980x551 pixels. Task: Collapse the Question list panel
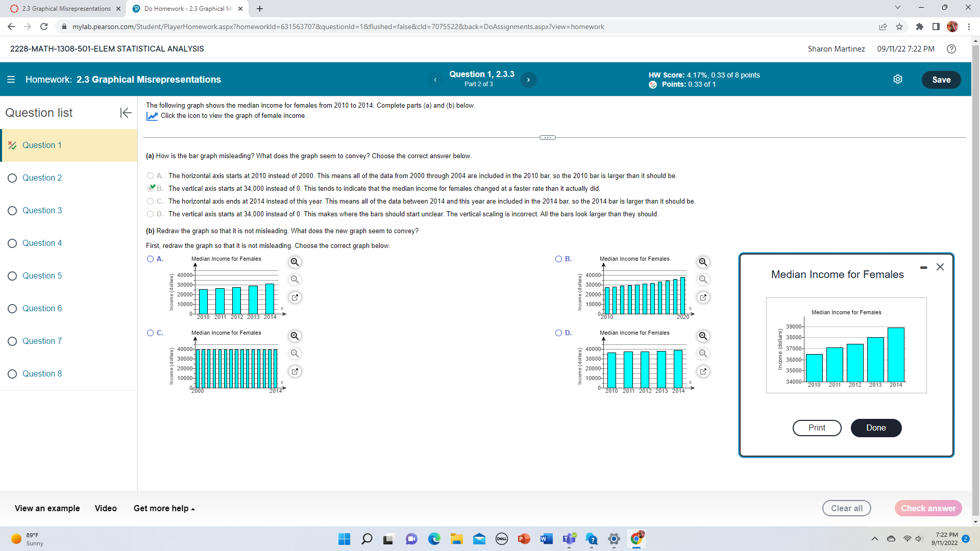point(126,113)
